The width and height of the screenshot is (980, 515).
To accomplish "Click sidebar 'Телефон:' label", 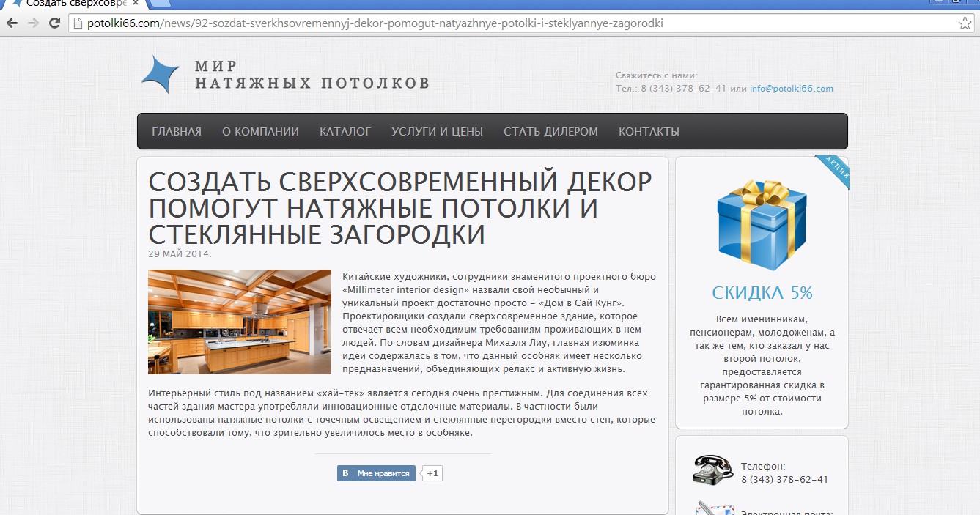I will click(763, 466).
